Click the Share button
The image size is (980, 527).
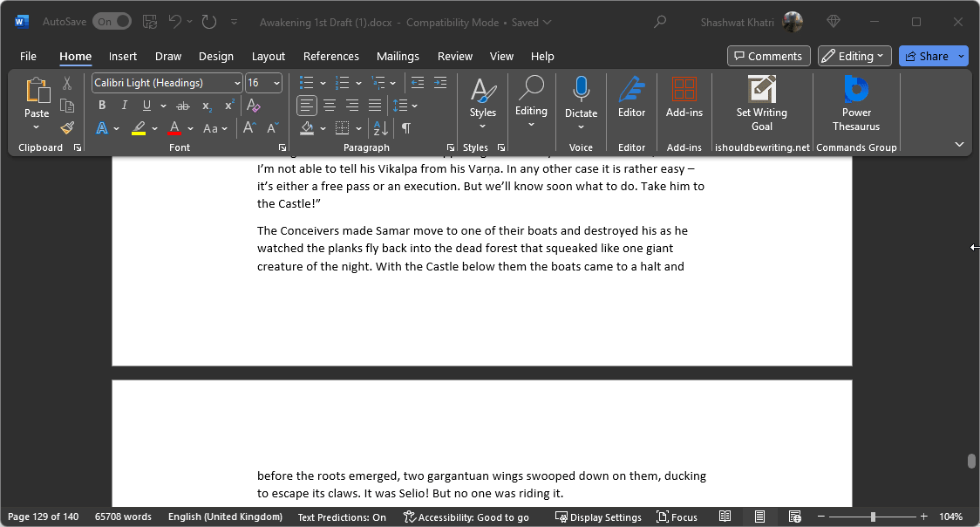927,56
